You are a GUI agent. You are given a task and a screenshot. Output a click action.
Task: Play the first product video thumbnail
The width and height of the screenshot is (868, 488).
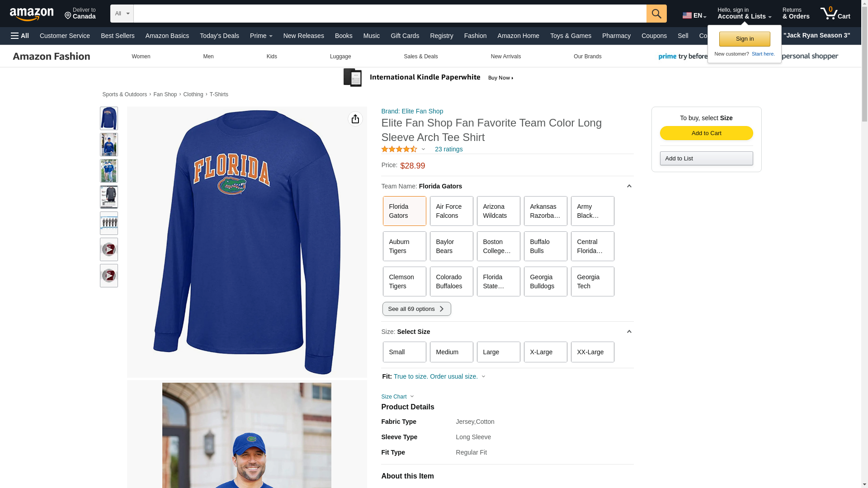(109, 249)
